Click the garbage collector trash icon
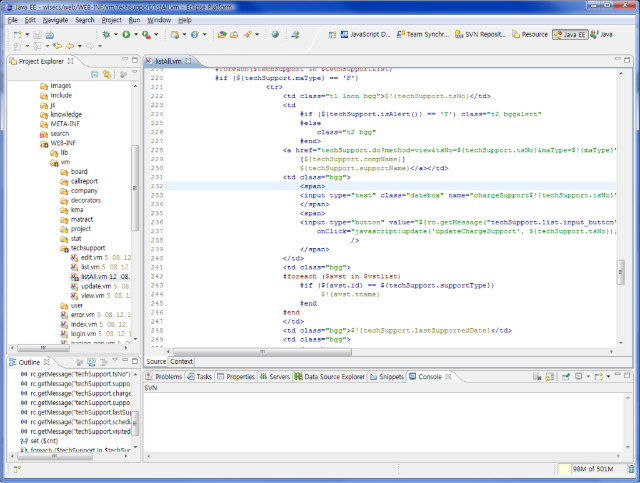 pyautogui.click(x=631, y=469)
